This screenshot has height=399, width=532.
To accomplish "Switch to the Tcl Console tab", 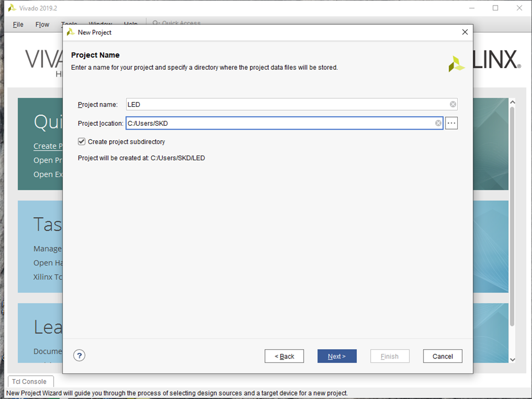I will tap(30, 381).
